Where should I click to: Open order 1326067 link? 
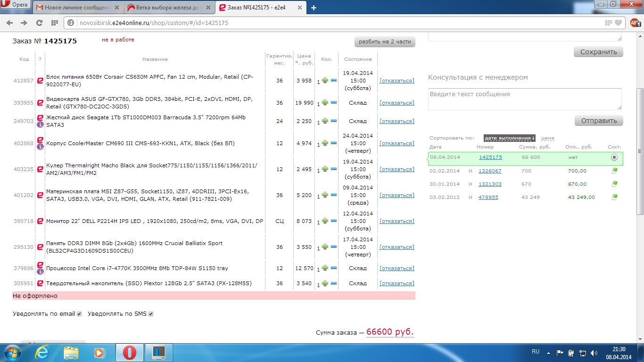490,171
